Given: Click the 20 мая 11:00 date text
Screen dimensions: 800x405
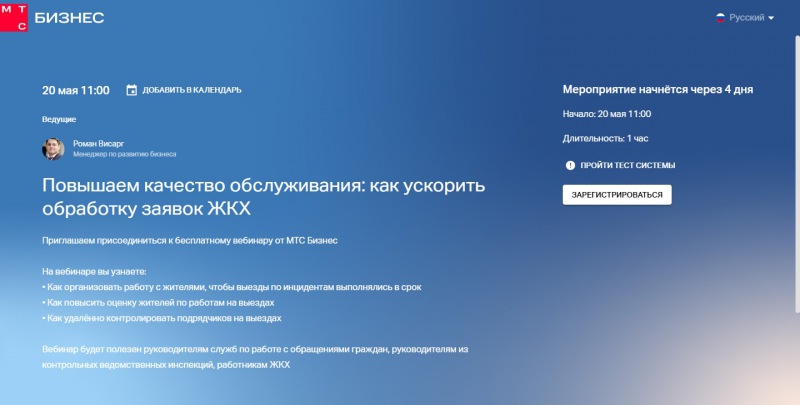Looking at the screenshot, I should click(x=76, y=90).
